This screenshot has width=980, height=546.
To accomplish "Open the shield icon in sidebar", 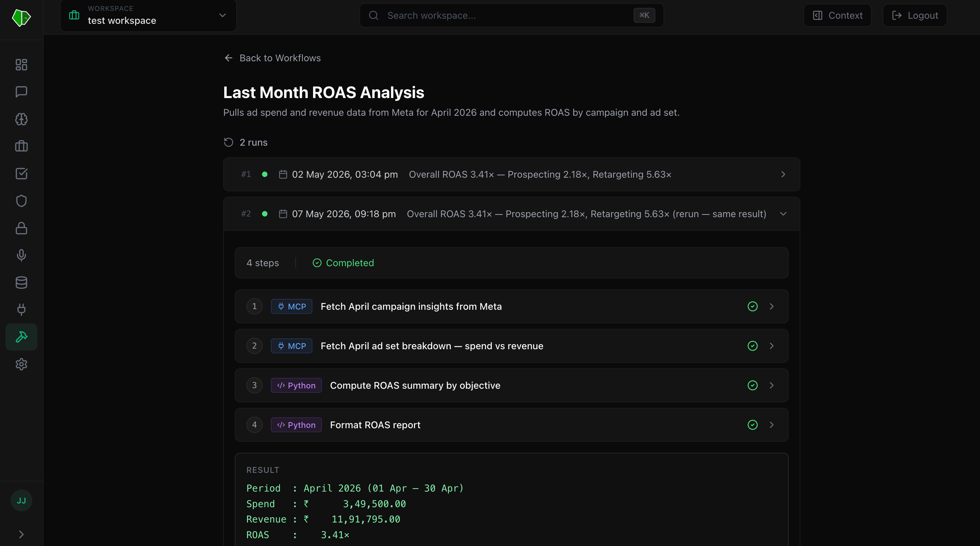I will click(21, 201).
